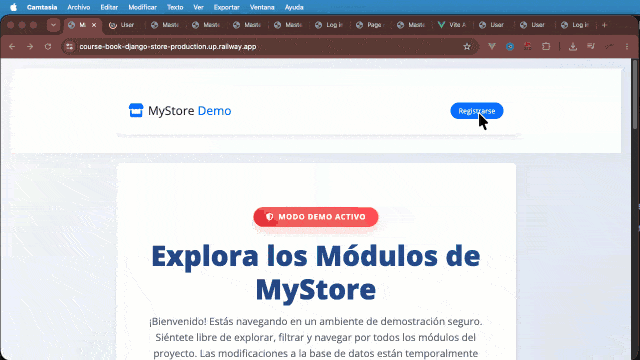Open the Texto menu
Viewport: 640px width, 360px height.
(x=175, y=7)
